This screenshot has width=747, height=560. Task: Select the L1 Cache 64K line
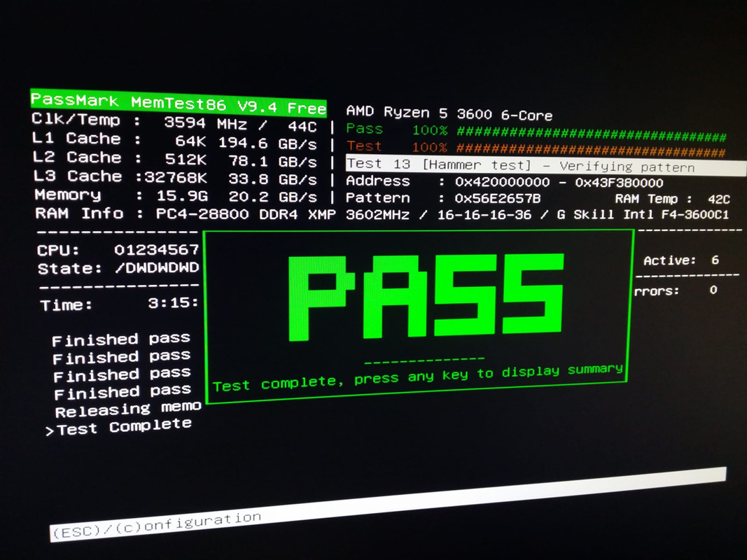click(174, 141)
